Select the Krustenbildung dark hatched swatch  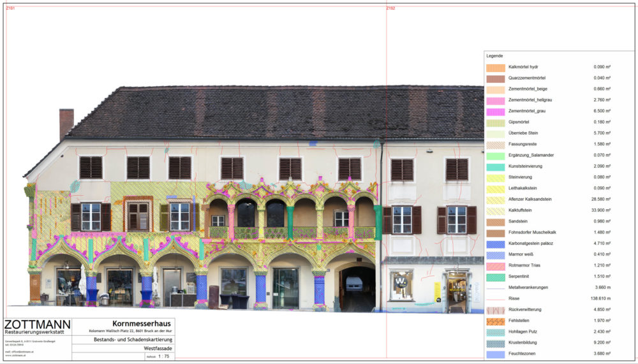click(496, 343)
